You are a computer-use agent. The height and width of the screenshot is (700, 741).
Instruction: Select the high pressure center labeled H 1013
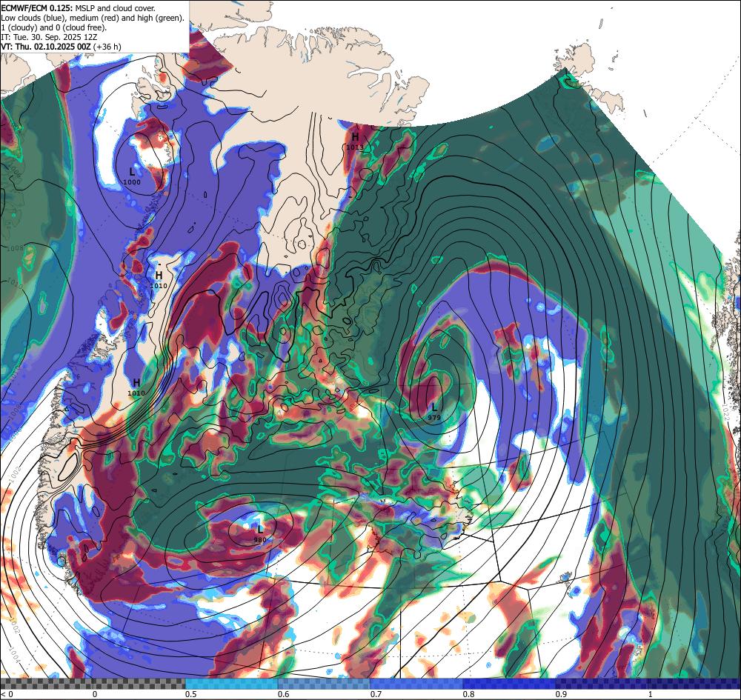click(x=355, y=141)
